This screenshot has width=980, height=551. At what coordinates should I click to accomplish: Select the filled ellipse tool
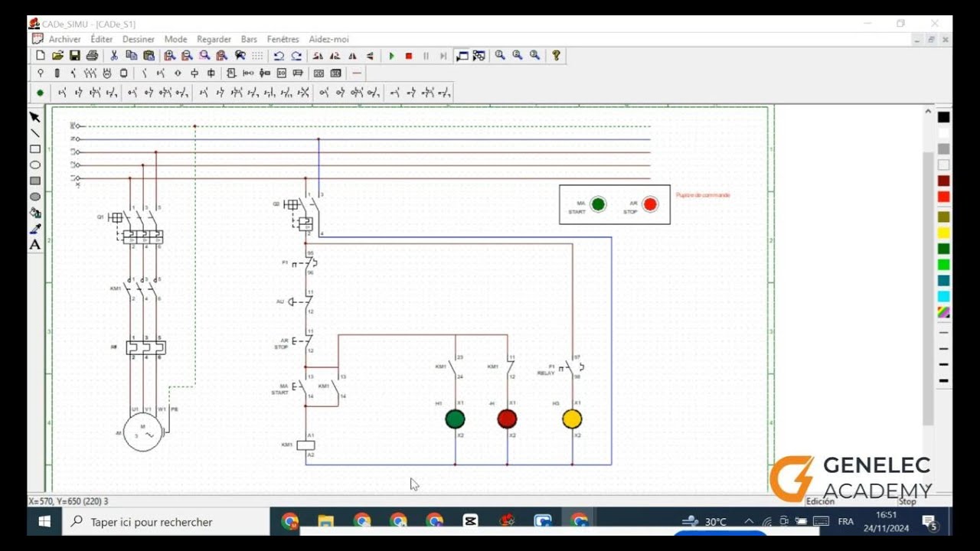[34, 197]
